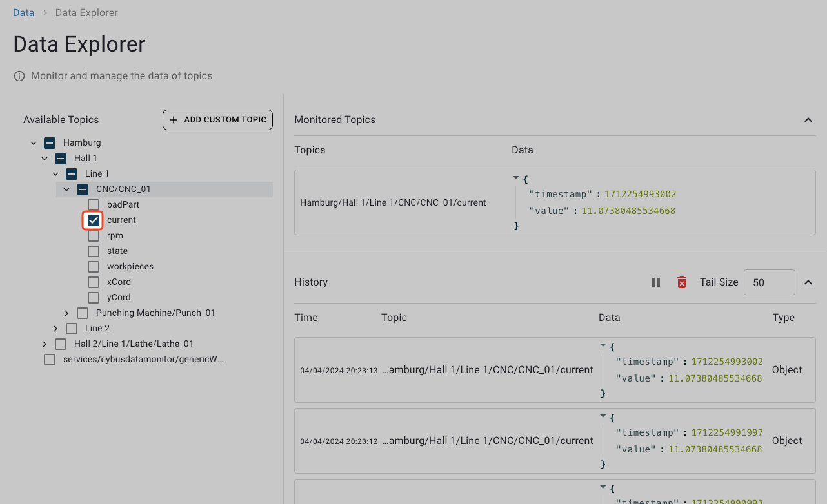Select the xCord topic checkbox

pos(93,282)
